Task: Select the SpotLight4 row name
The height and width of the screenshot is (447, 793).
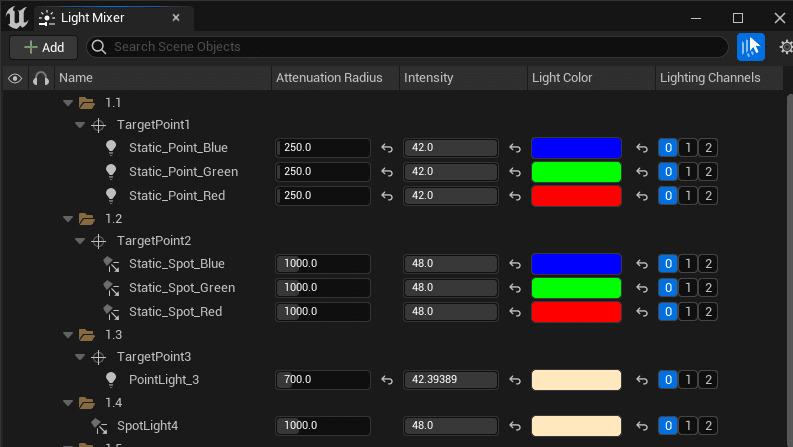Action: tap(147, 426)
